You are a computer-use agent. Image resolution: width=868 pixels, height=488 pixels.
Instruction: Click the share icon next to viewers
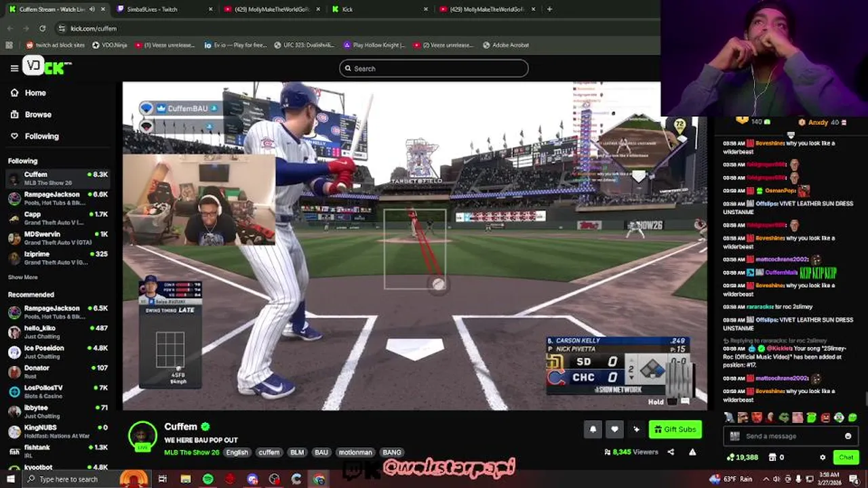point(671,452)
